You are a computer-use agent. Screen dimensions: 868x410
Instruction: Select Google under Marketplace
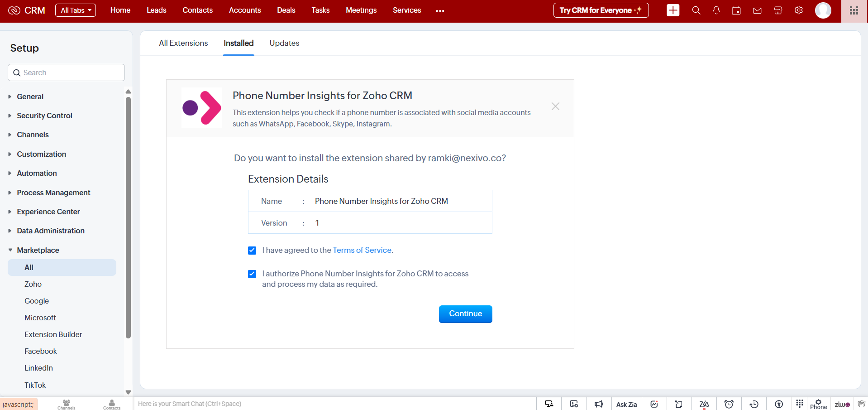click(37, 301)
